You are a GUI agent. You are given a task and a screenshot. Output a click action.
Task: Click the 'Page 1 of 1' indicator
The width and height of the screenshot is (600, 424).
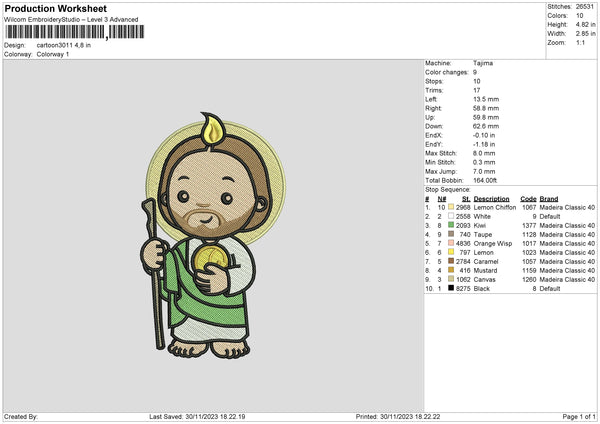click(x=579, y=416)
